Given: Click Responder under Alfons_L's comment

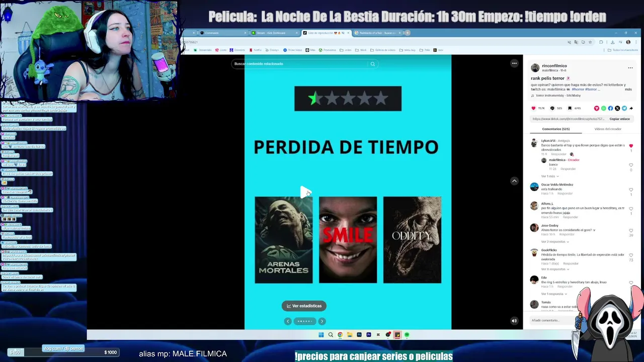Looking at the screenshot, I should [570, 217].
